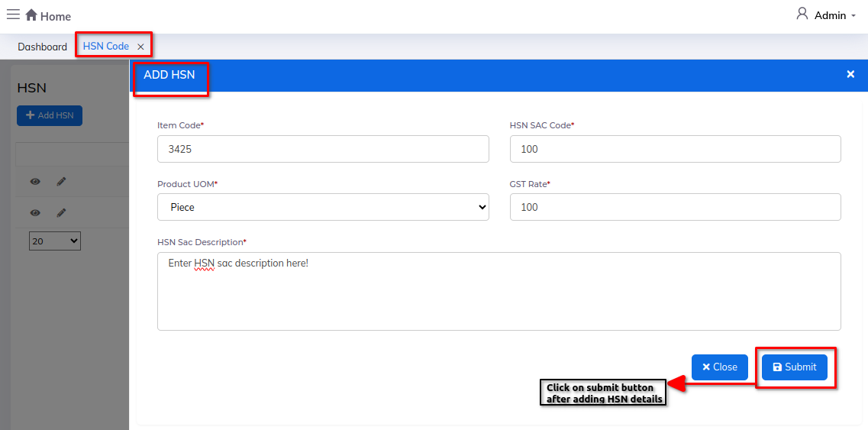Select the HSN Code tab
The image size is (868, 430).
click(x=105, y=46)
